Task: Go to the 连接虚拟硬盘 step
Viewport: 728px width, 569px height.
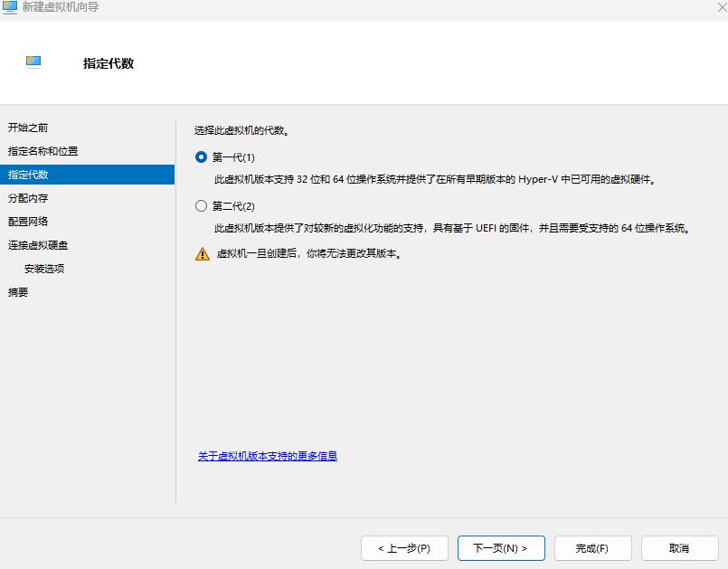Action: pyautogui.click(x=38, y=245)
